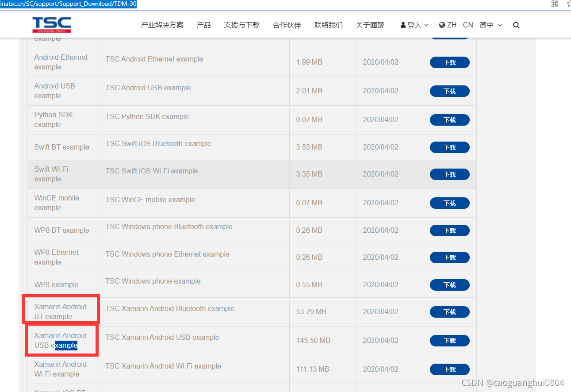This screenshot has width=571, height=392.
Task: Download the WinCE mobile example
Action: click(450, 203)
